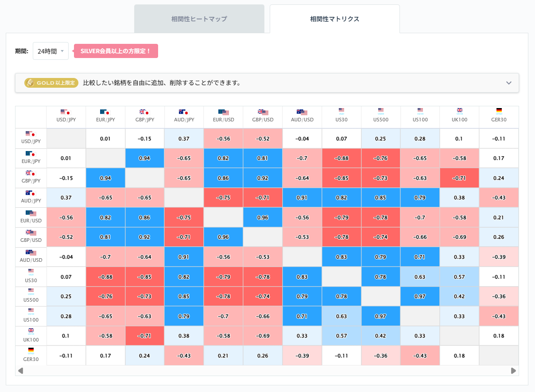Select the 相関性マトリクス tab
The height and width of the screenshot is (392, 535).
(x=334, y=19)
